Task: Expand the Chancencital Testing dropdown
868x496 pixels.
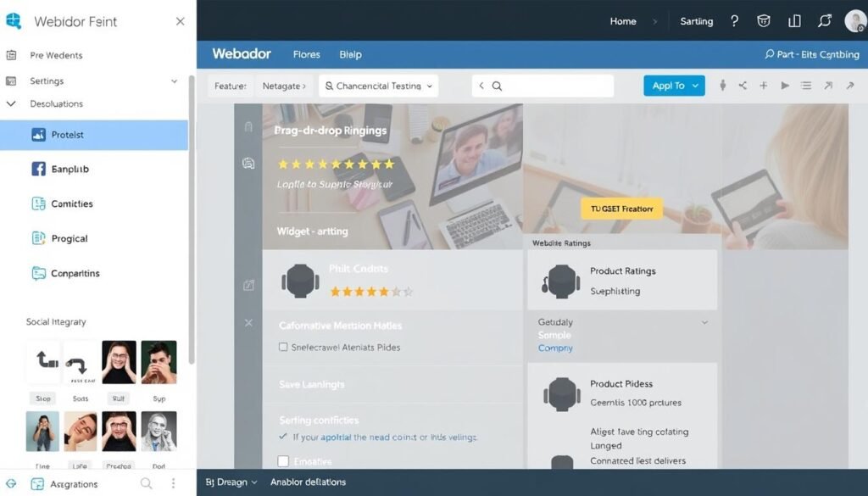Action: 378,86
